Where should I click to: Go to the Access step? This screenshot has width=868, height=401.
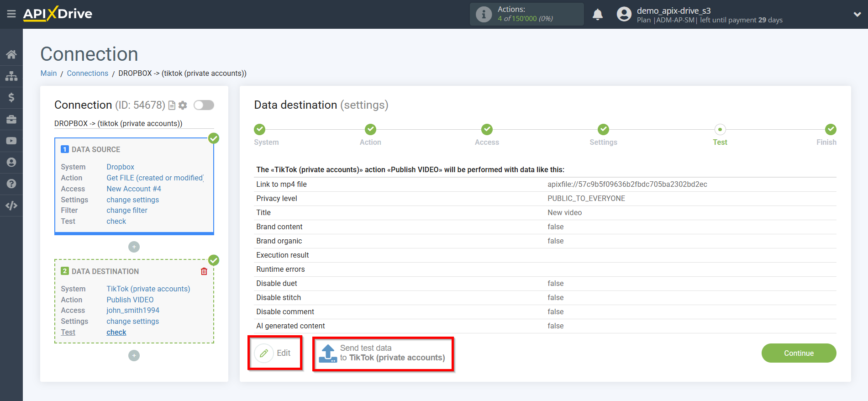coord(487,135)
